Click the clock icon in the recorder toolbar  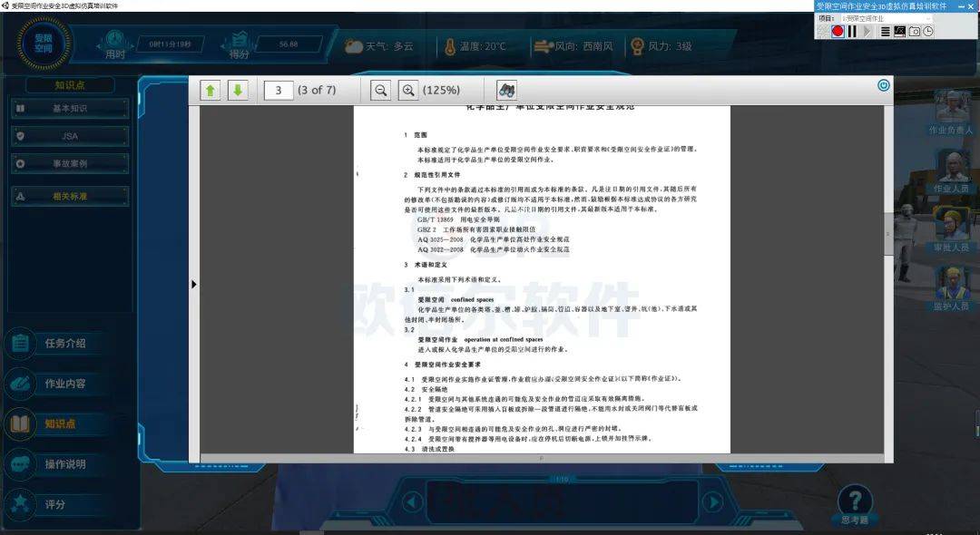point(928,31)
